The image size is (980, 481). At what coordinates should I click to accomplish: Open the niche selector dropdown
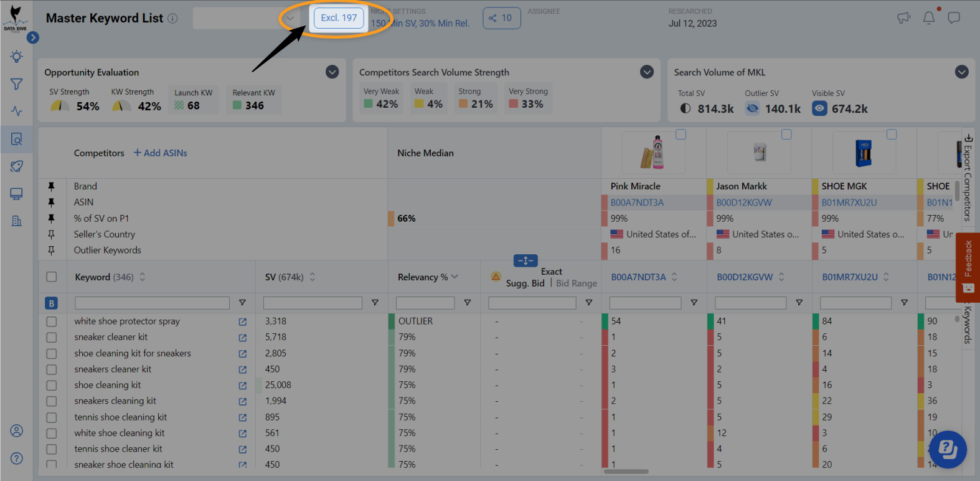[246, 18]
